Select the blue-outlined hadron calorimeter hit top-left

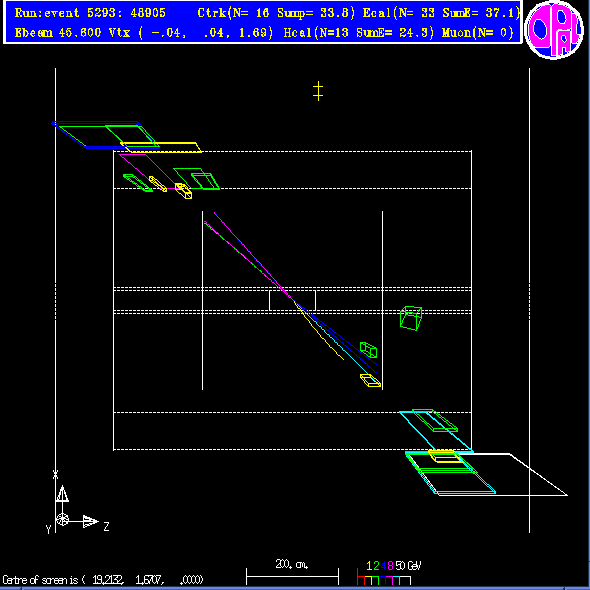[105, 135]
